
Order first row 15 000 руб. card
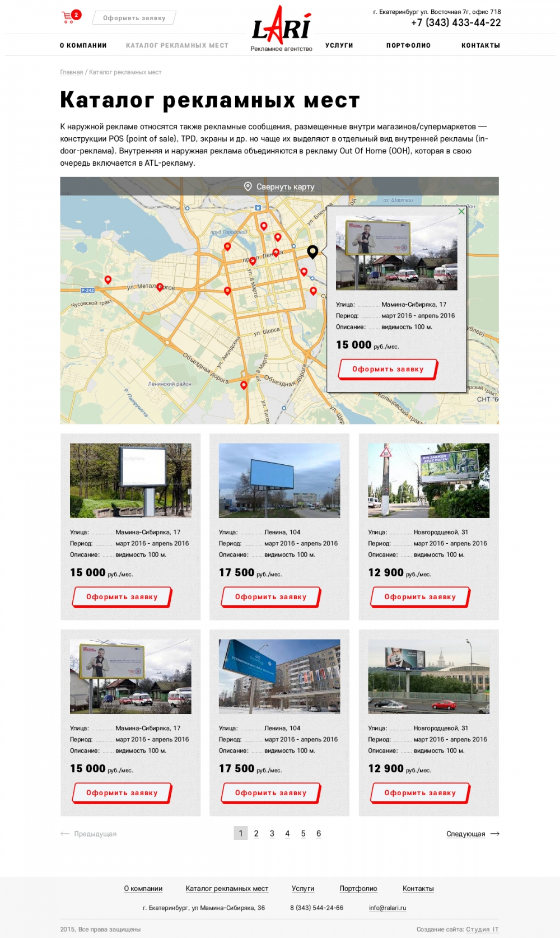tap(122, 597)
